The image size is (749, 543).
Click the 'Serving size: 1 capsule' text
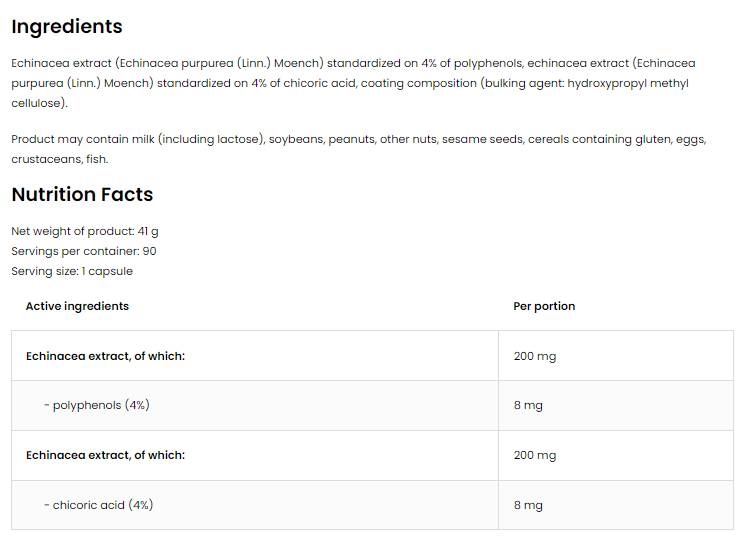[72, 271]
